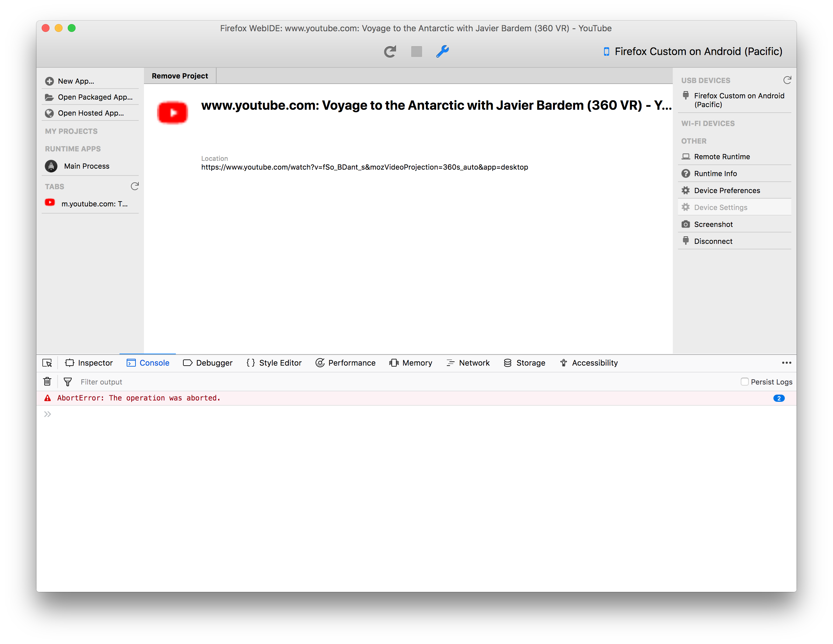833x644 pixels.
Task: Expand the multiline console input
Action: 47,414
